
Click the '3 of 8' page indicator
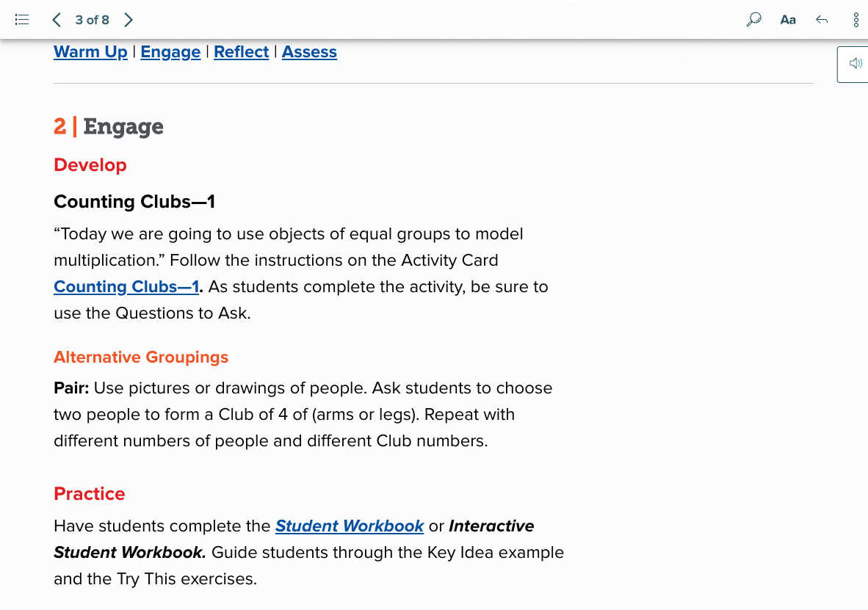(93, 20)
